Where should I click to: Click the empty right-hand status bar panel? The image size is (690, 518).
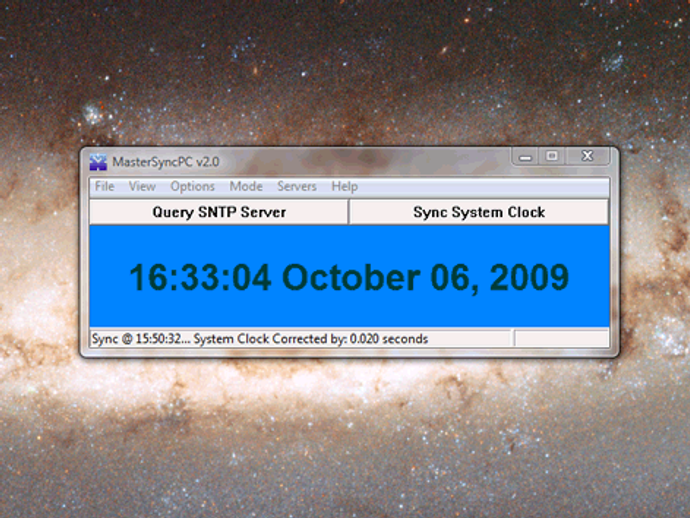tap(562, 339)
